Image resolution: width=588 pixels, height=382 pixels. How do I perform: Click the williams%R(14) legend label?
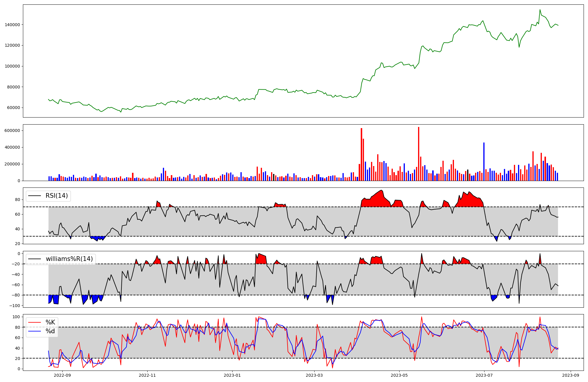[x=69, y=259]
